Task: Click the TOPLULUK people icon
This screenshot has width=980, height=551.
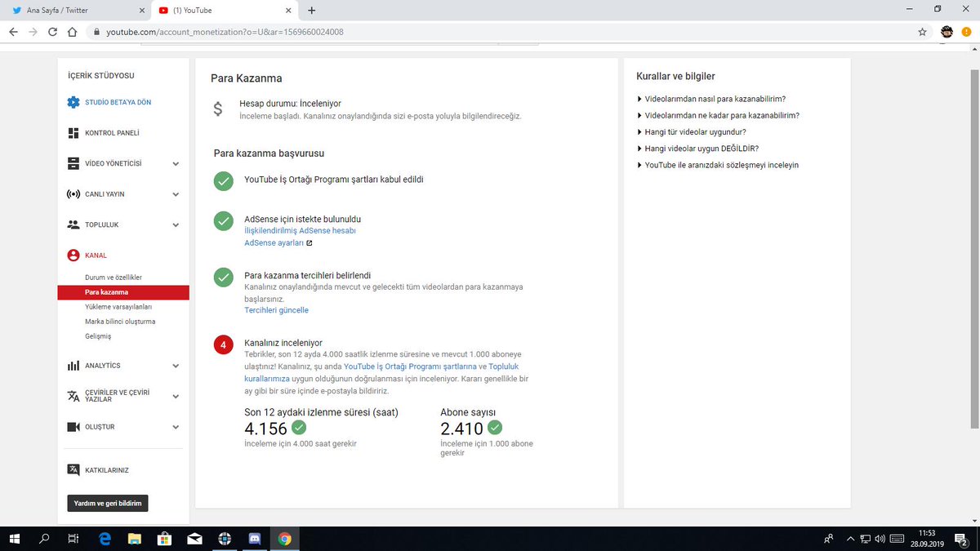Action: 73,224
